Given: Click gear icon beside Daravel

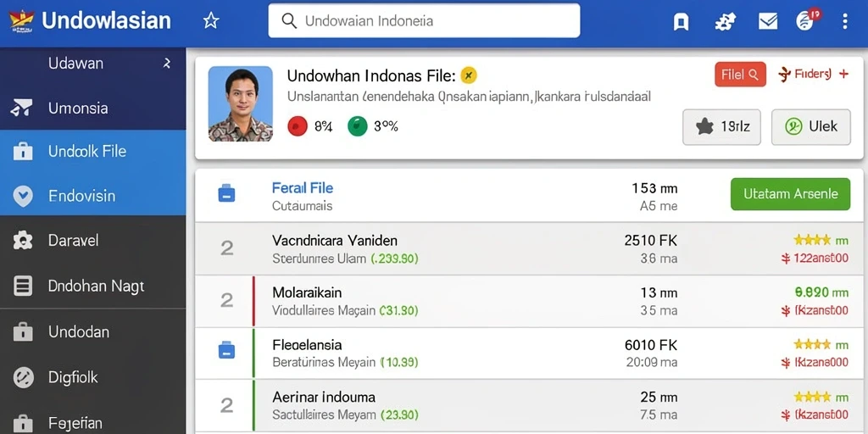Looking at the screenshot, I should [x=23, y=241].
